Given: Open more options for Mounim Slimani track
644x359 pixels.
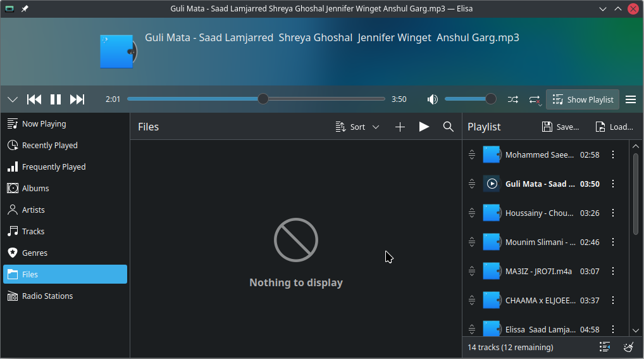Looking at the screenshot, I should [x=613, y=242].
